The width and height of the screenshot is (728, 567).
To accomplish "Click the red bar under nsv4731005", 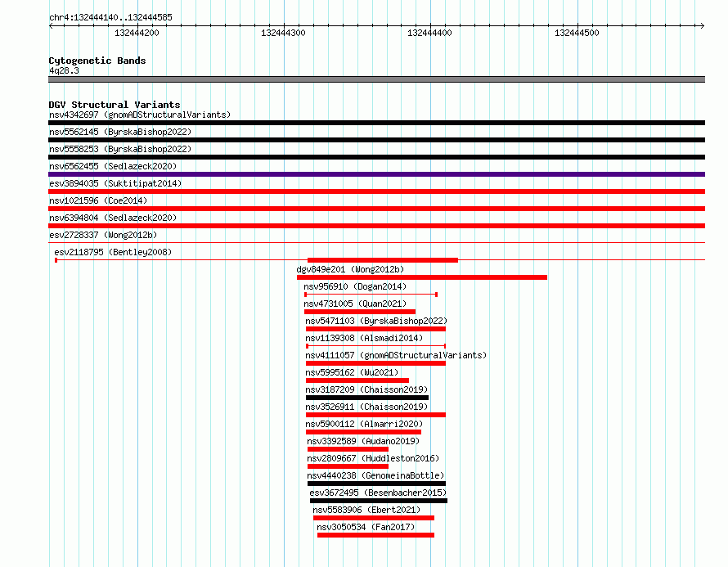I will [x=360, y=312].
